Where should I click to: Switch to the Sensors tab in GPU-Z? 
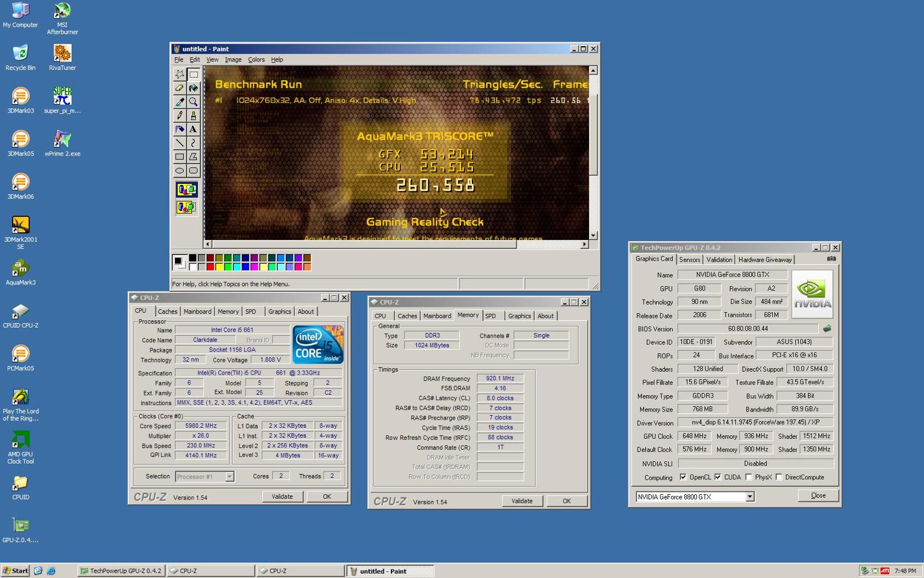pyautogui.click(x=690, y=260)
